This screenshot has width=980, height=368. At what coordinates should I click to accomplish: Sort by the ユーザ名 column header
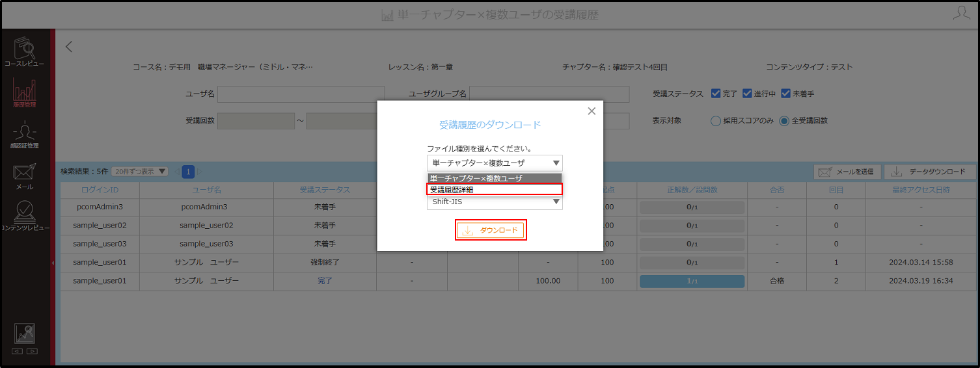pos(207,190)
